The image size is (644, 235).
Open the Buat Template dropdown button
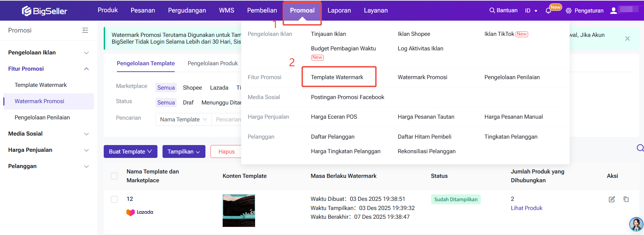click(130, 151)
